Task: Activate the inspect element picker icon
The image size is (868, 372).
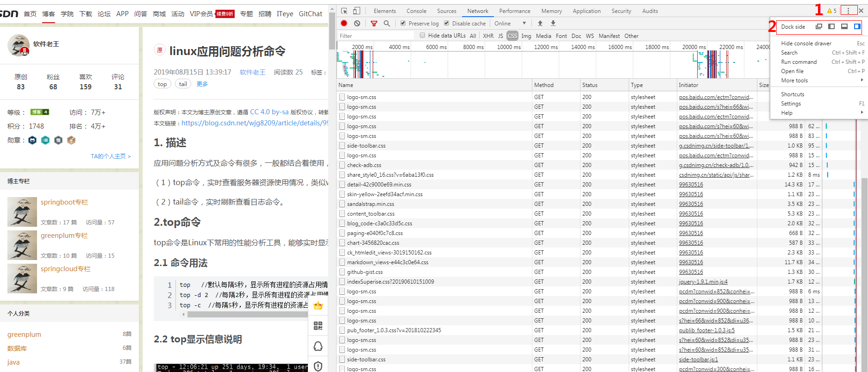Action: [x=344, y=11]
